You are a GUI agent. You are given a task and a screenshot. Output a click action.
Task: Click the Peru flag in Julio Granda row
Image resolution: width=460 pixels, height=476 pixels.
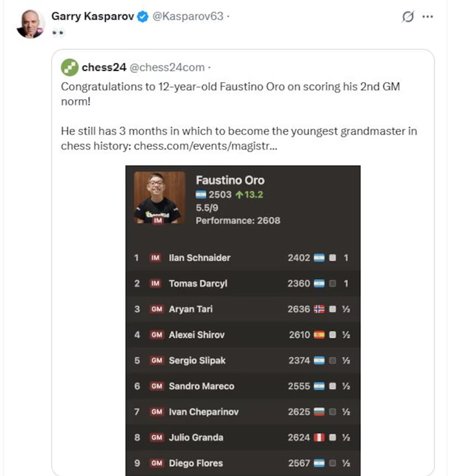[x=319, y=437]
